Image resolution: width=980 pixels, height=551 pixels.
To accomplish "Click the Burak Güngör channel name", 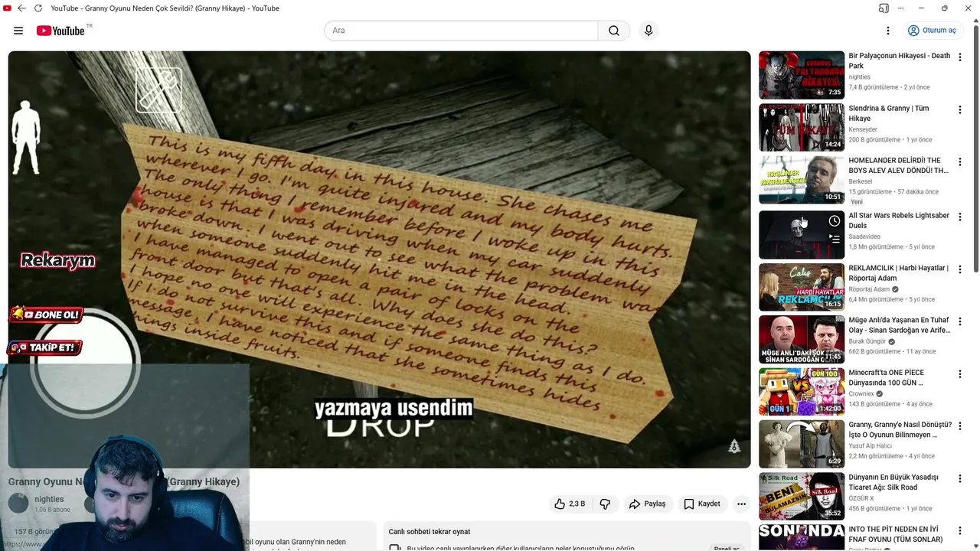I will (x=867, y=341).
